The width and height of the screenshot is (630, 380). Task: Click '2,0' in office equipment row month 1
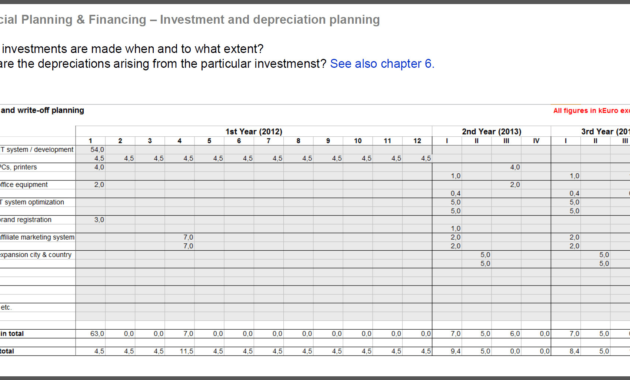tap(99, 185)
